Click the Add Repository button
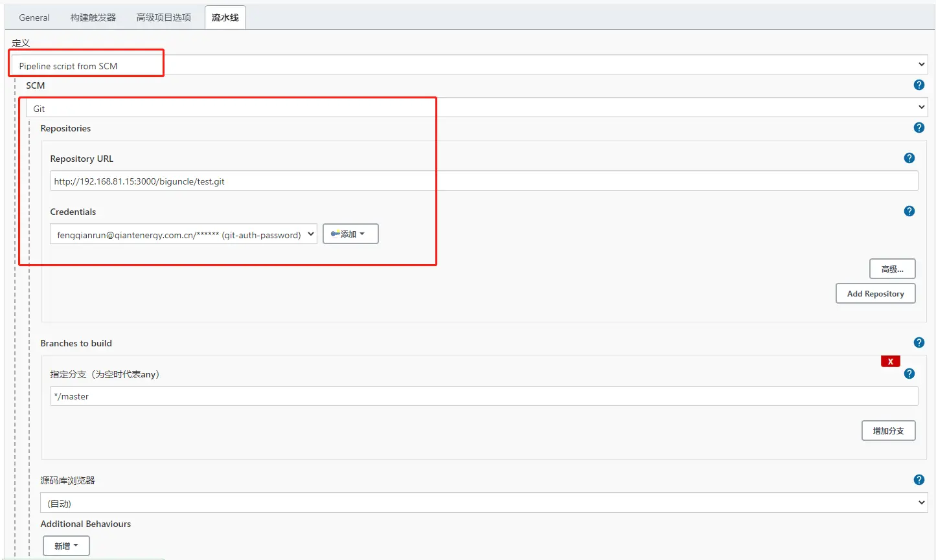 pyautogui.click(x=875, y=293)
